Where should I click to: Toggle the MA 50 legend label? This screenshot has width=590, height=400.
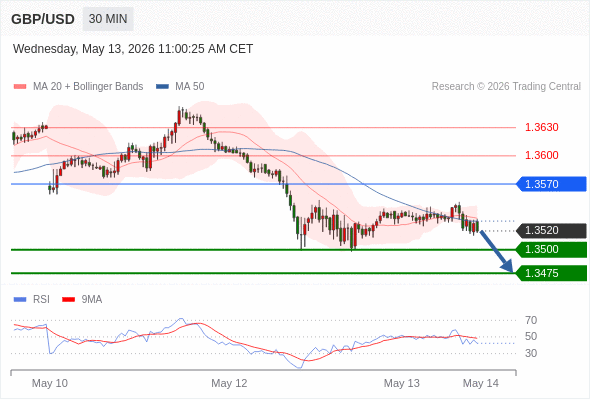click(x=190, y=87)
